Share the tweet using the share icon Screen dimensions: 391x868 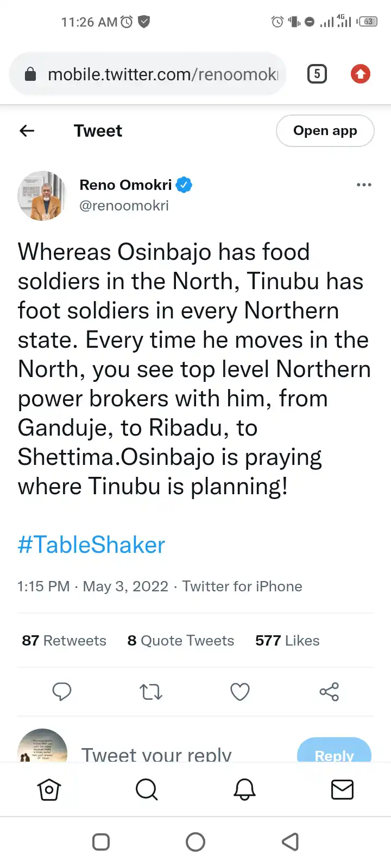(x=329, y=692)
